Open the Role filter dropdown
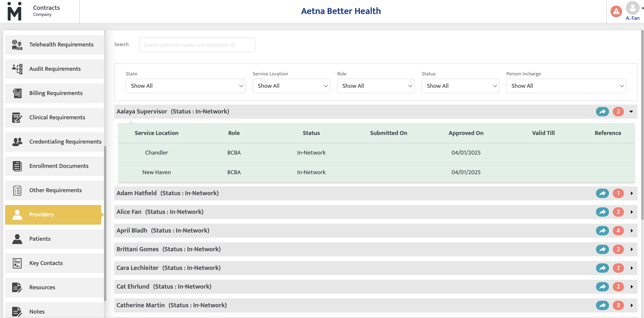This screenshot has width=644, height=318. [x=375, y=86]
